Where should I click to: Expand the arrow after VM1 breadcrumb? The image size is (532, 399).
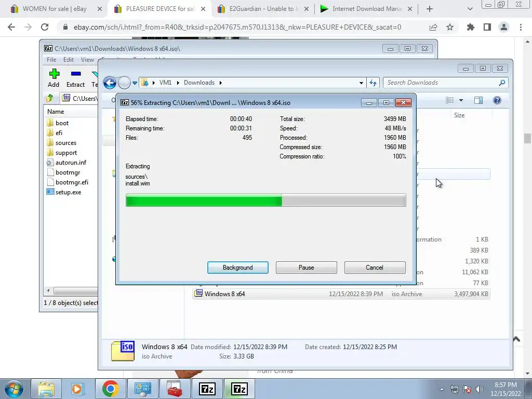pos(178,83)
